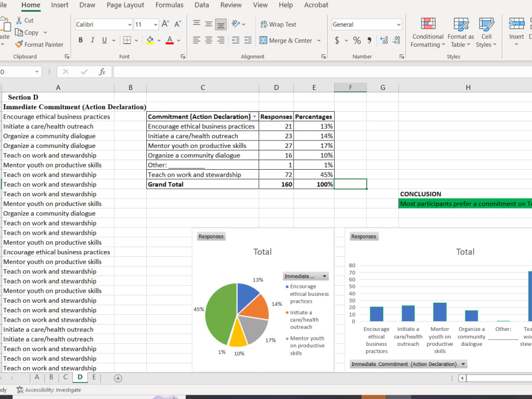Select the Grand Total cell
The width and height of the screenshot is (532, 399).
pos(203,184)
